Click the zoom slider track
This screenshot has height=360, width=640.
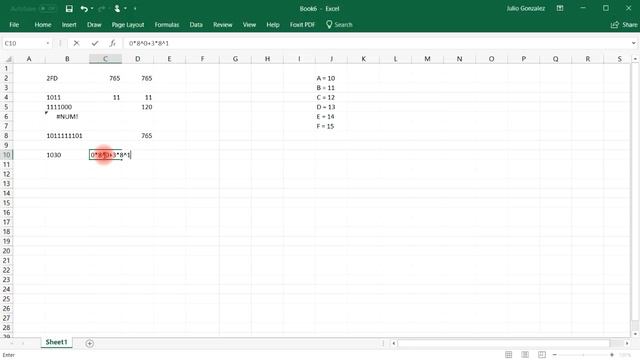click(x=583, y=355)
